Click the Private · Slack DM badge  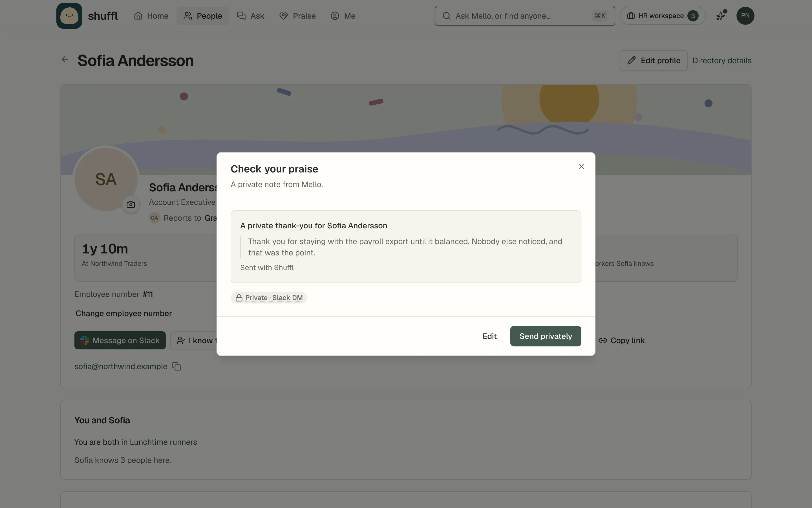click(269, 298)
